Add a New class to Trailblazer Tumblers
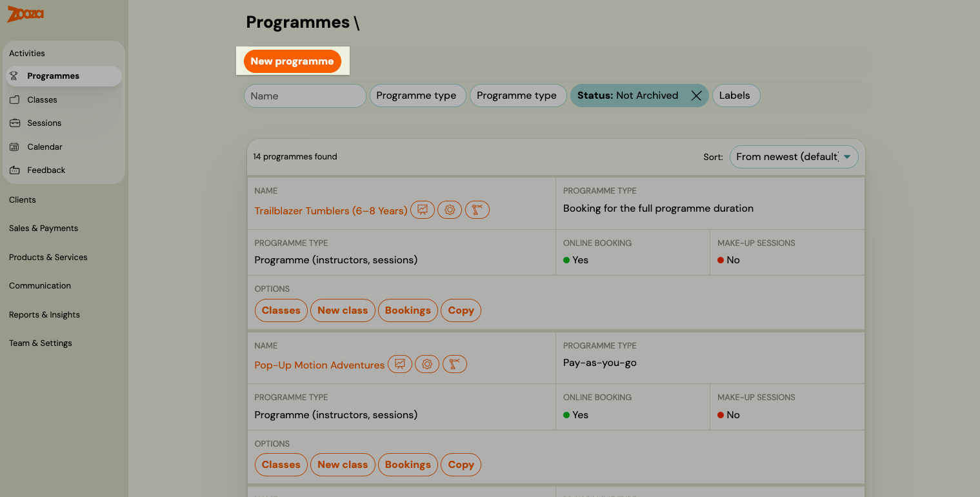The width and height of the screenshot is (980, 497). click(343, 310)
